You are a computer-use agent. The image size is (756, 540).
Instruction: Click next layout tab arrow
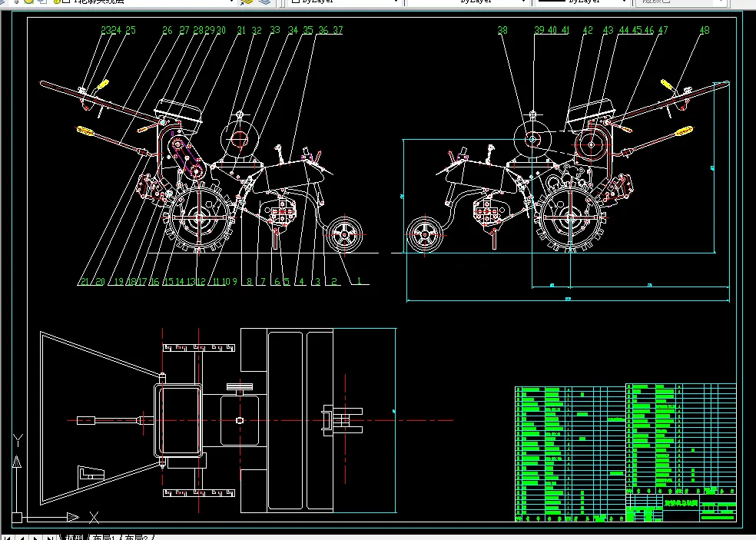35,537
